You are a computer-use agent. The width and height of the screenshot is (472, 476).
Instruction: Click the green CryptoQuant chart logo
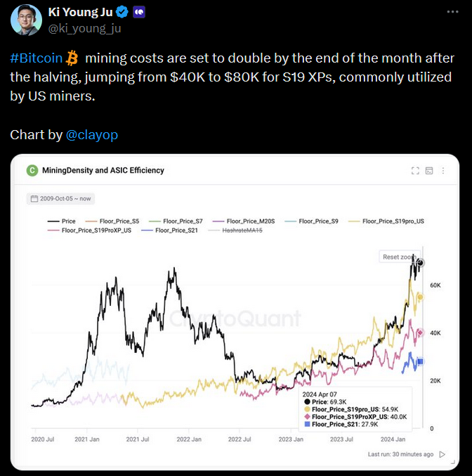point(32,170)
